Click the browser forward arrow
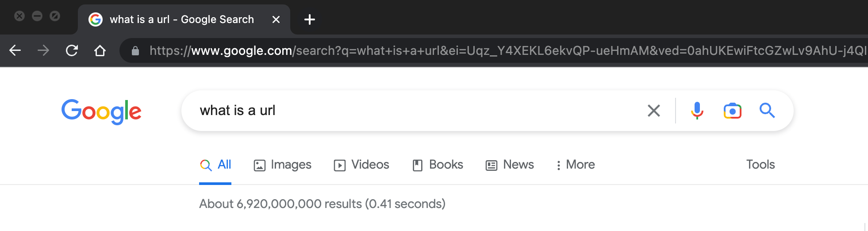 point(43,50)
